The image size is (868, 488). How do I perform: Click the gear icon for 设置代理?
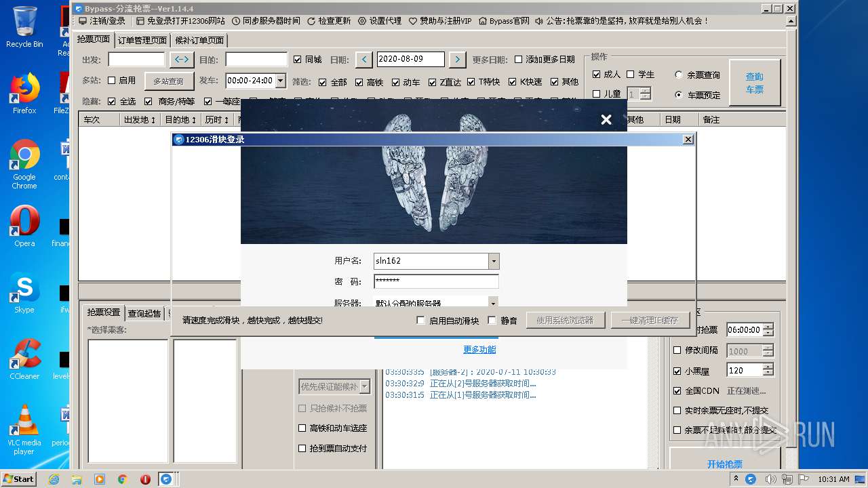362,21
